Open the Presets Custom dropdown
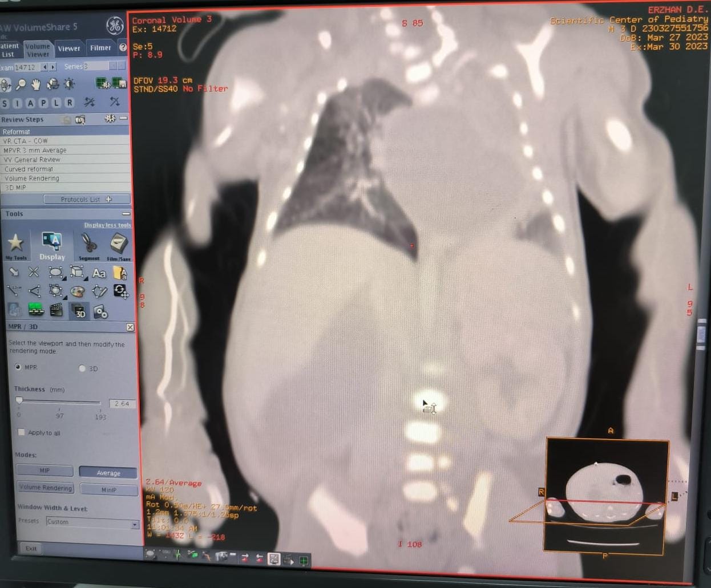This screenshot has height=588, width=711. point(135,524)
